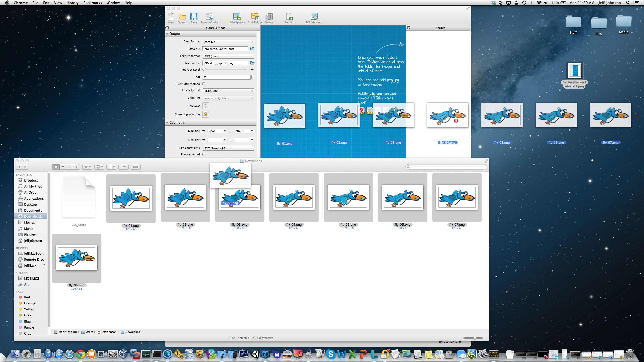The height and width of the screenshot is (362, 644).
Task: Browse for Data file with folder icon
Action: pos(252,49)
